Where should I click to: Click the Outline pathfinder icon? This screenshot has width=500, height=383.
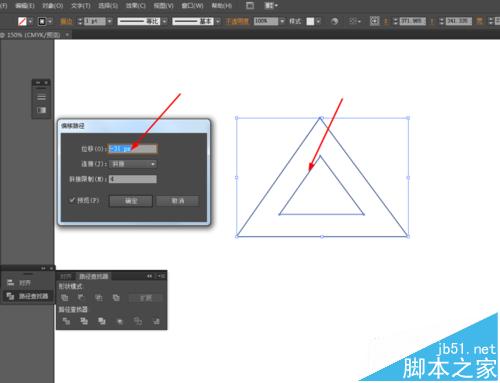(x=138, y=321)
